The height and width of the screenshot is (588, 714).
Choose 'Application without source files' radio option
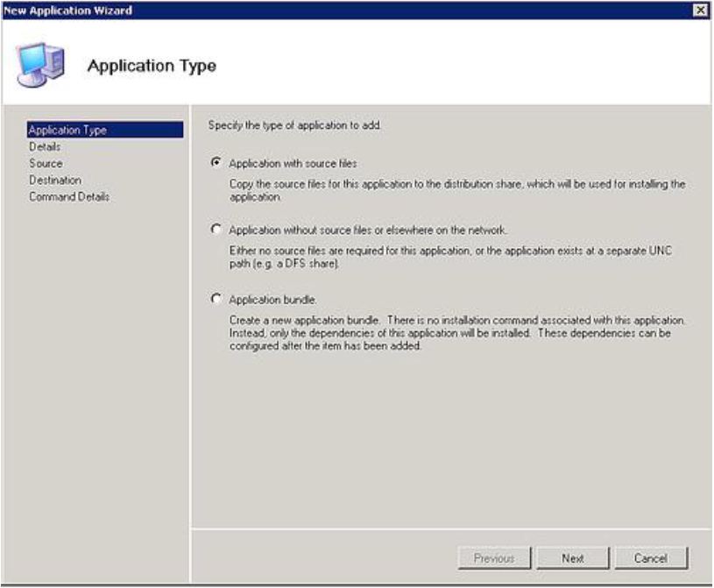tap(216, 229)
